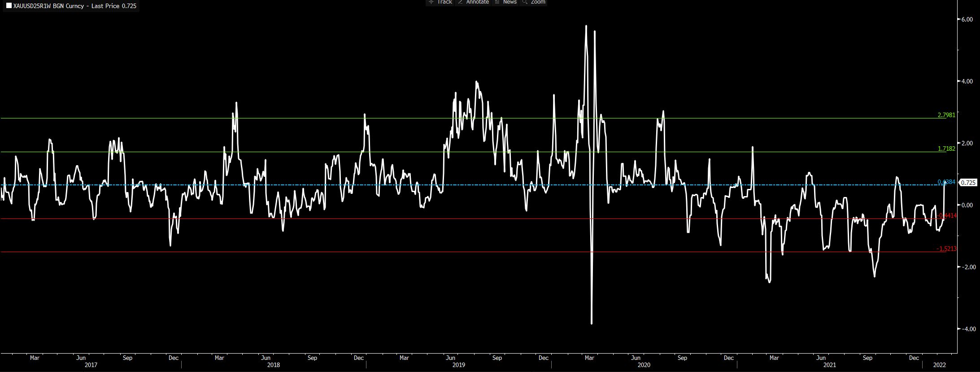Click the white XAUUSD25R1W legend swatch
Screen dimensions: 980x372
(9, 6)
